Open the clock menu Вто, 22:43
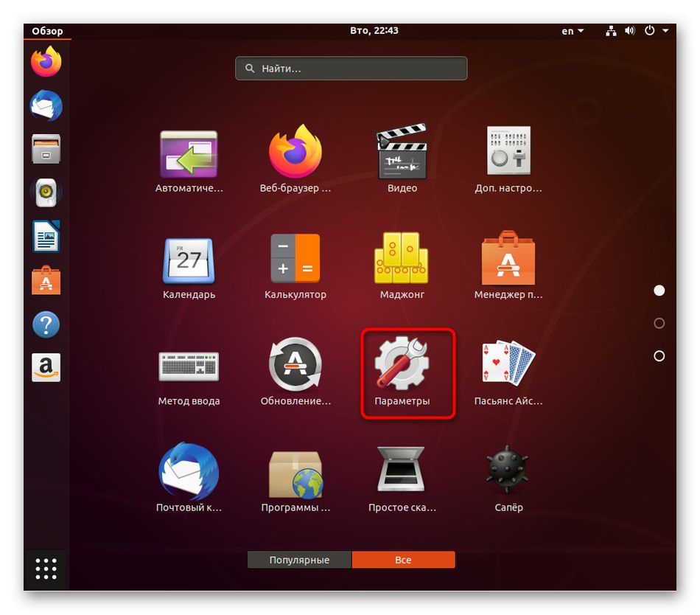Screen dimensions: 700x615 pos(374,30)
